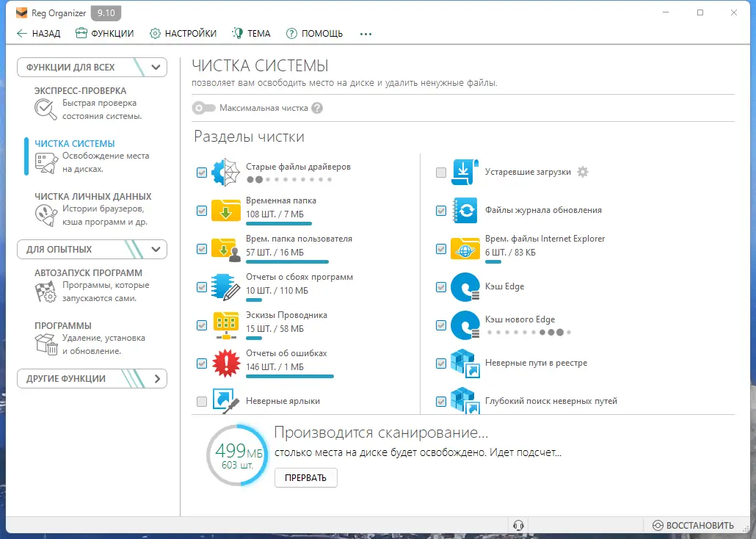
Task: Expand the Другие функции section
Action: (92, 379)
